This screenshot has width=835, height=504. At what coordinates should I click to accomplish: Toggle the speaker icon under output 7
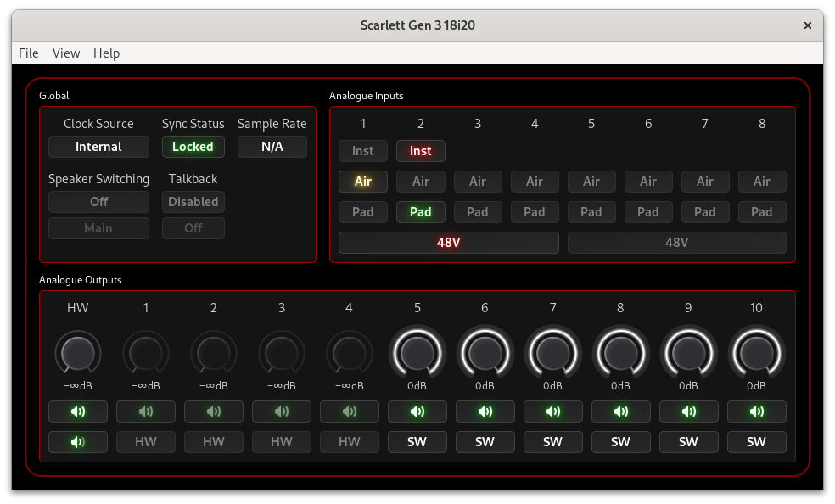[x=552, y=412]
